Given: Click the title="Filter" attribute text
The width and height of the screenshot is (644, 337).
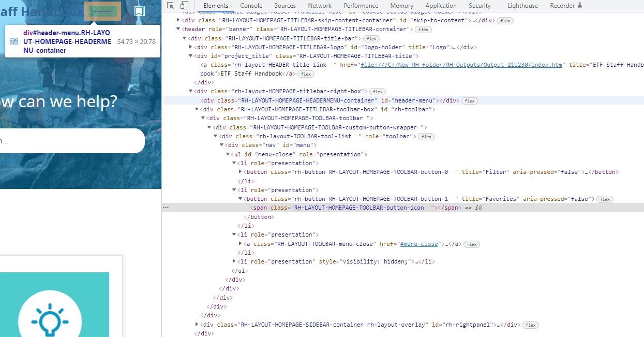Looking at the screenshot, I should point(486,172).
